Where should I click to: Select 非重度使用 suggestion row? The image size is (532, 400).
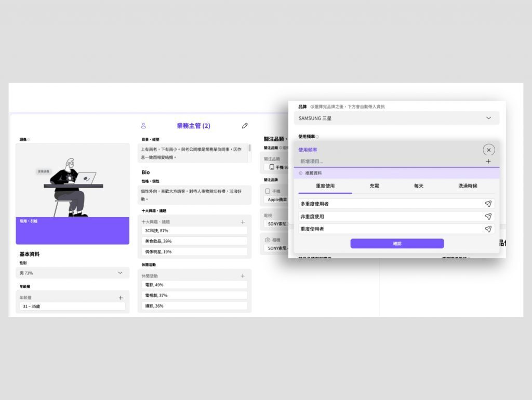click(396, 216)
